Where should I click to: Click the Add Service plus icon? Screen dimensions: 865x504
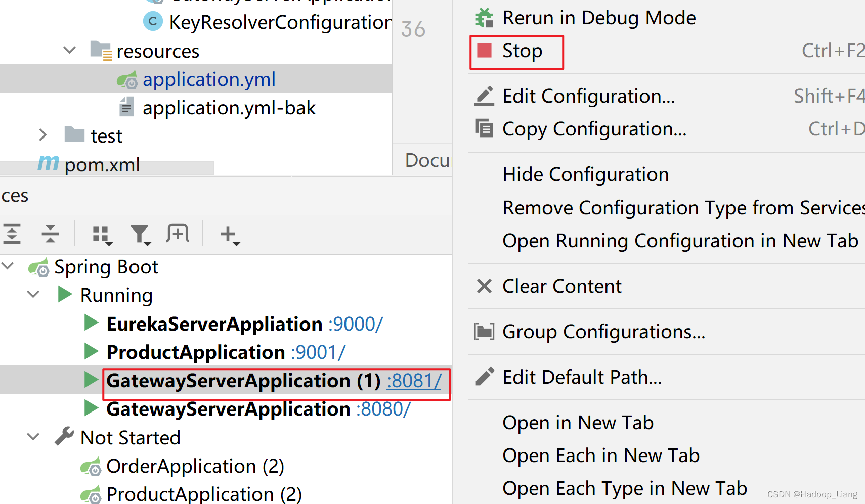click(230, 235)
